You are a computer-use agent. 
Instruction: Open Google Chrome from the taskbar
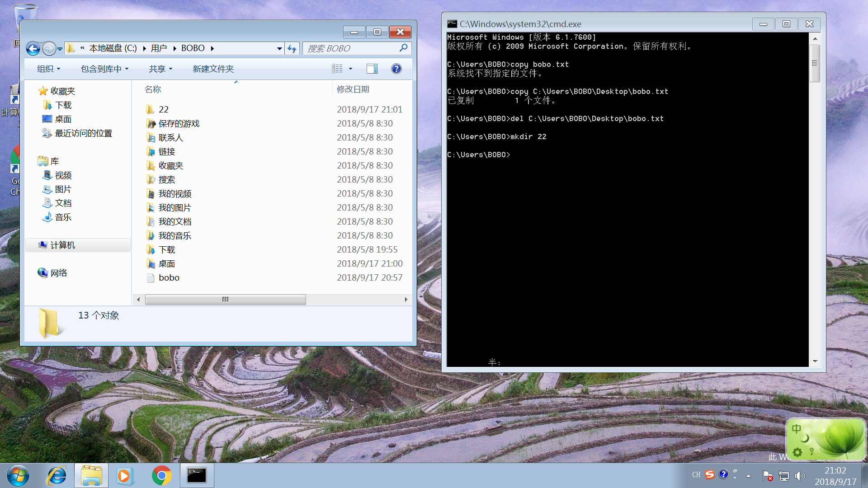tap(161, 476)
